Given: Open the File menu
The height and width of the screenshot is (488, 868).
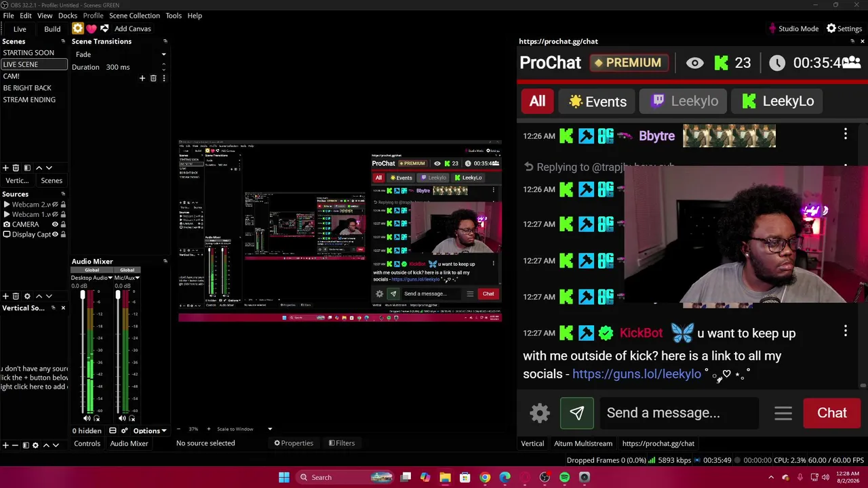Looking at the screenshot, I should 8,16.
